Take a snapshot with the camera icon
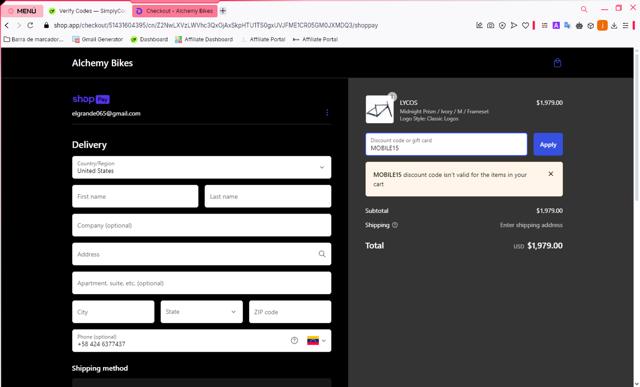 [x=491, y=25]
